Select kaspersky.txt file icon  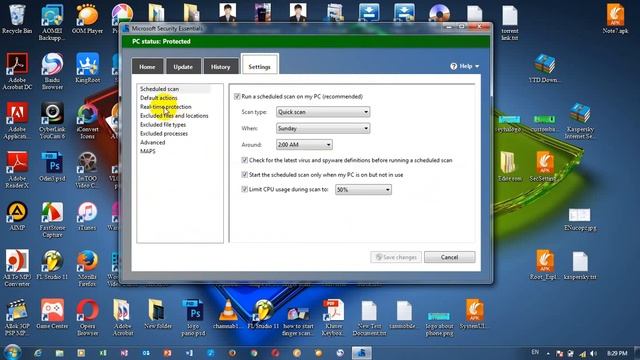[x=580, y=265]
